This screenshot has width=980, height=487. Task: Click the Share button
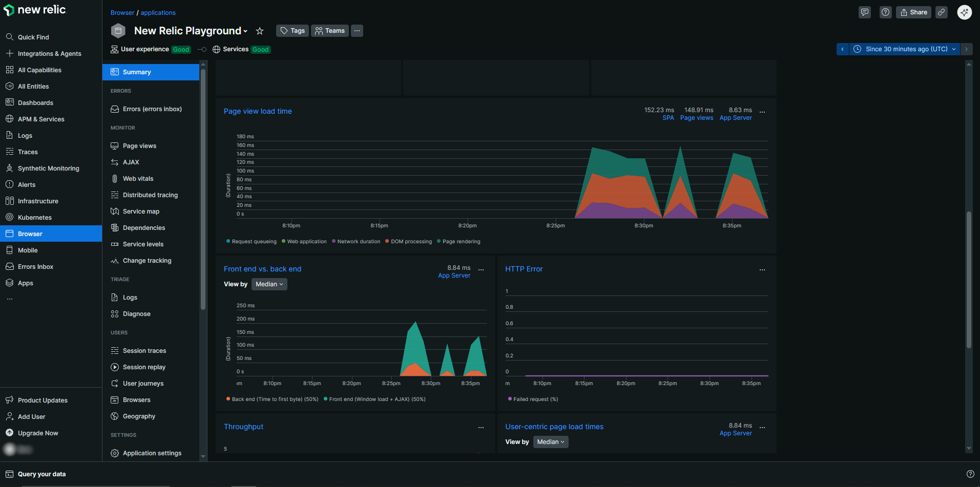pyautogui.click(x=913, y=12)
